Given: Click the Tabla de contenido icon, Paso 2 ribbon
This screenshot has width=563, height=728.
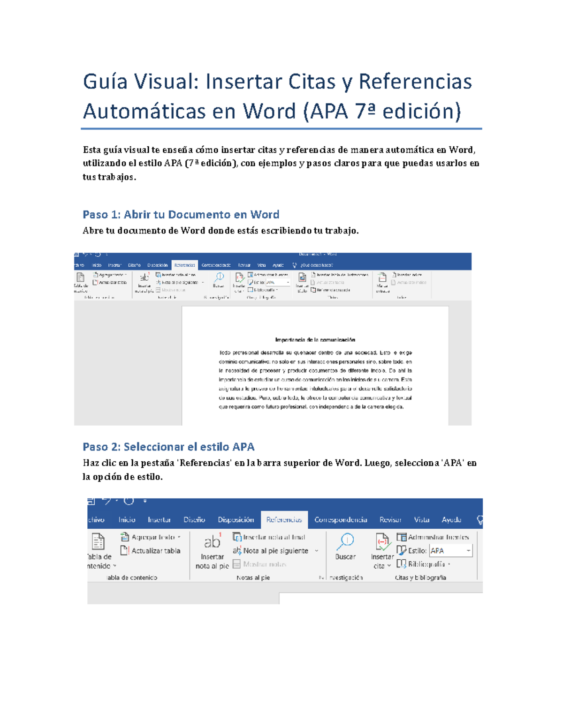Looking at the screenshot, I should click(x=98, y=541).
